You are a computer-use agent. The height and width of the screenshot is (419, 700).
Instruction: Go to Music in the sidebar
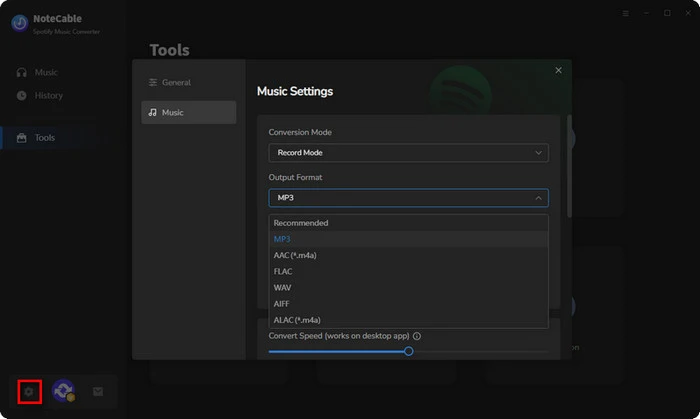tap(46, 73)
